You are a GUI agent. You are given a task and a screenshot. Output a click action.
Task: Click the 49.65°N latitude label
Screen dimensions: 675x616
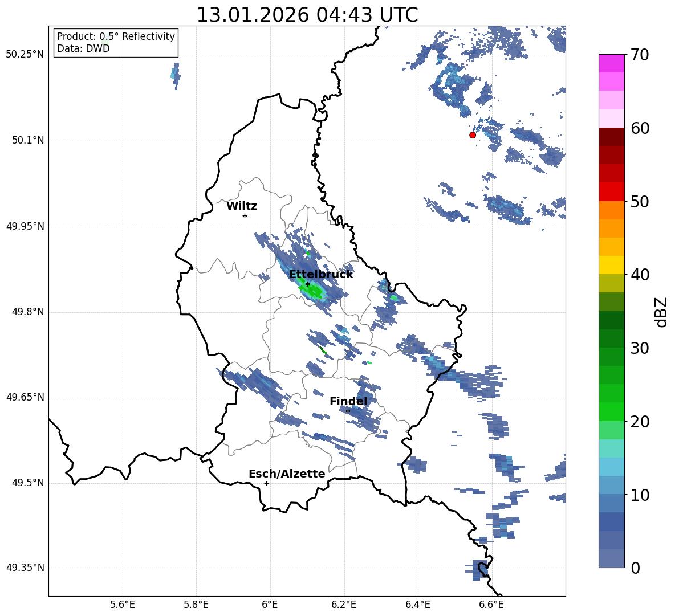(x=25, y=397)
